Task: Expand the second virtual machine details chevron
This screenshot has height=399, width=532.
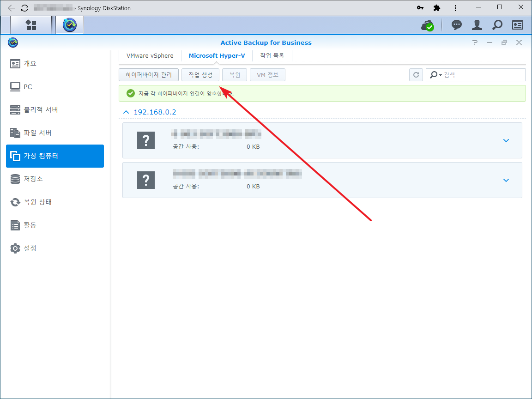Action: pos(506,180)
